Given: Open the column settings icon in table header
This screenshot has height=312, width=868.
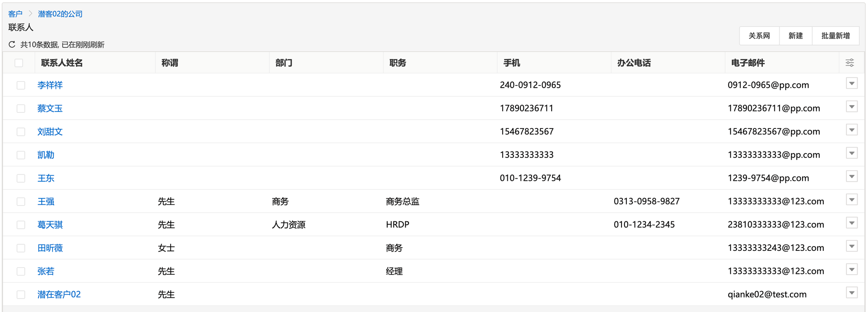Looking at the screenshot, I should click(850, 63).
